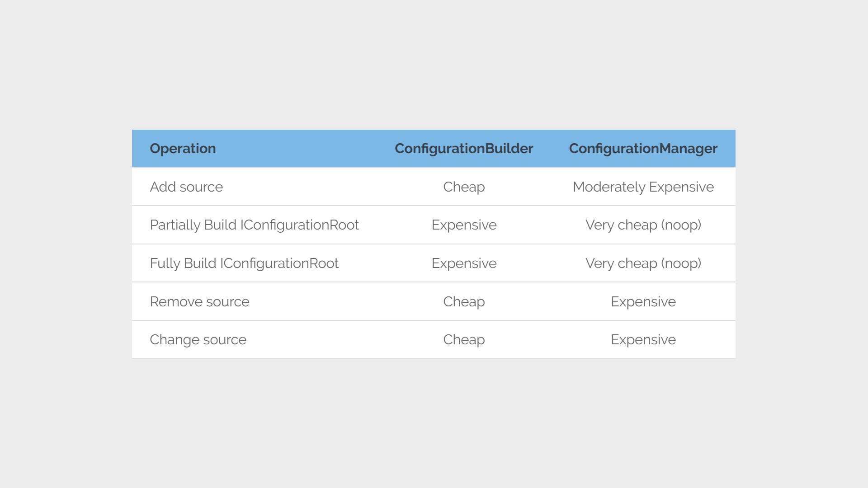Click 'Cheap' cell in Remove source row
This screenshot has height=488, width=868.
pos(464,302)
